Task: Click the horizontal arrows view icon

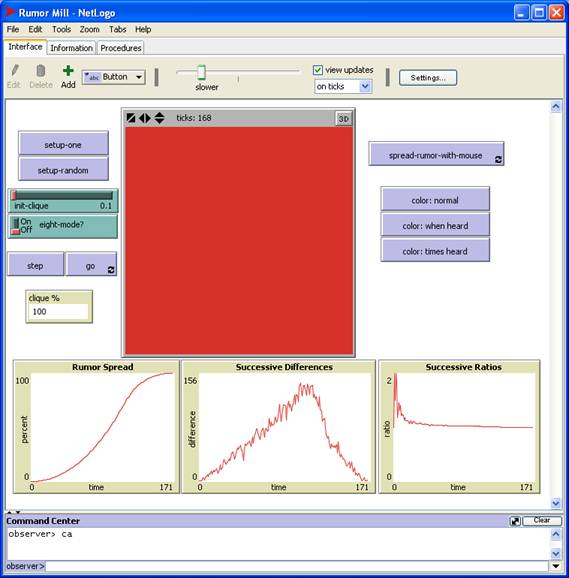Action: (x=145, y=118)
